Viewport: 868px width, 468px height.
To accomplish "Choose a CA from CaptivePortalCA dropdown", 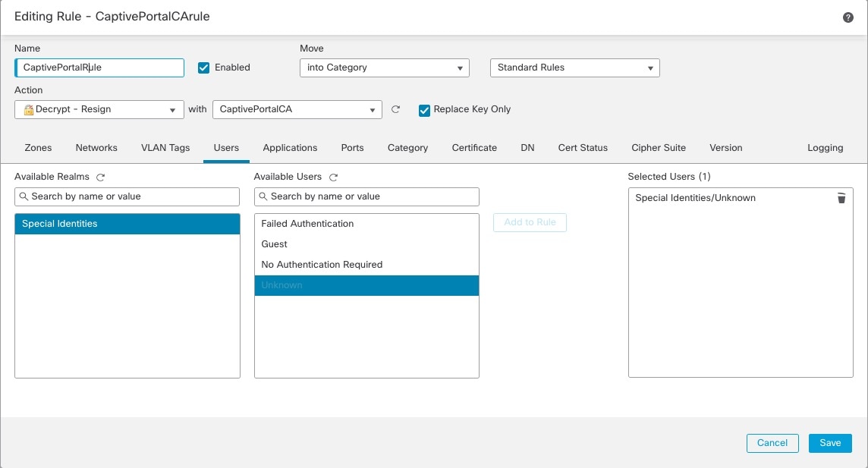I will [x=297, y=110].
